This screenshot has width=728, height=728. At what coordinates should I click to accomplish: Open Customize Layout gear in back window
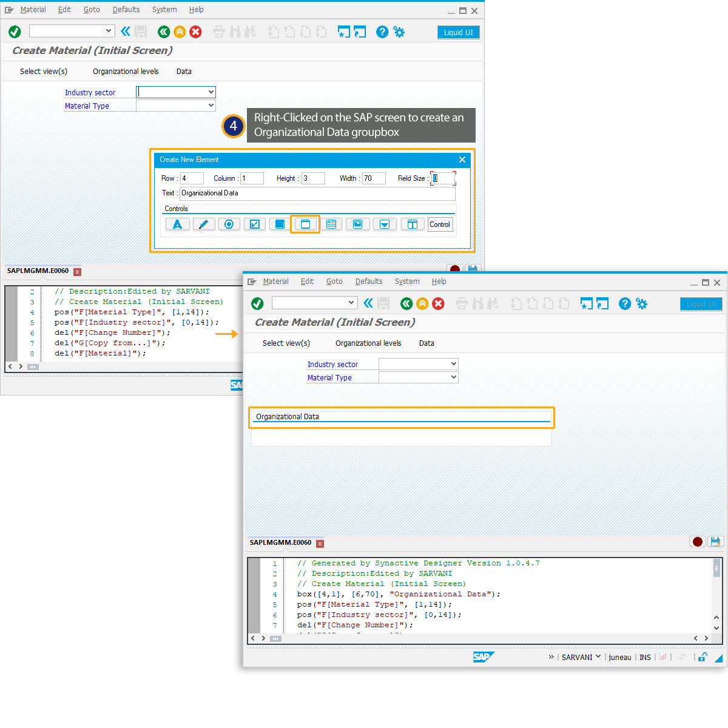(x=399, y=32)
